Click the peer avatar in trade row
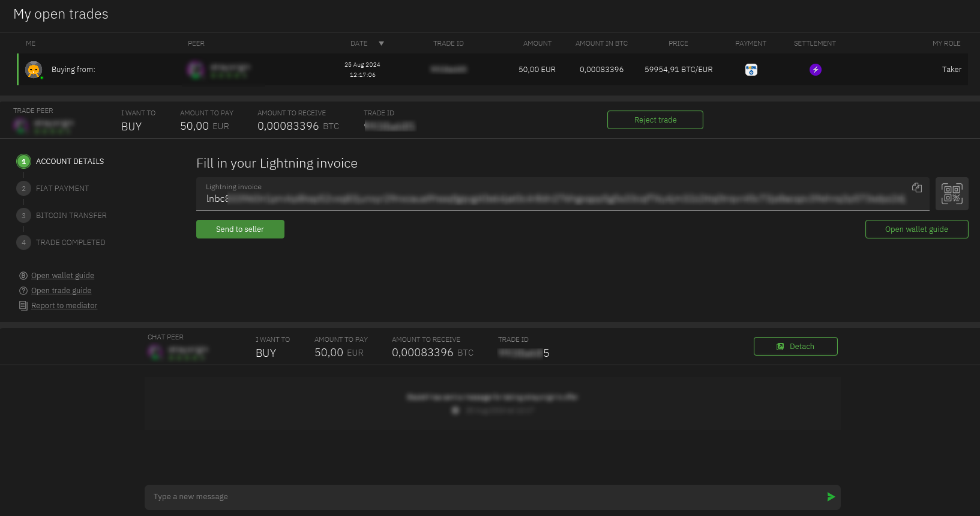Image resolution: width=980 pixels, height=516 pixels. pyautogui.click(x=195, y=70)
